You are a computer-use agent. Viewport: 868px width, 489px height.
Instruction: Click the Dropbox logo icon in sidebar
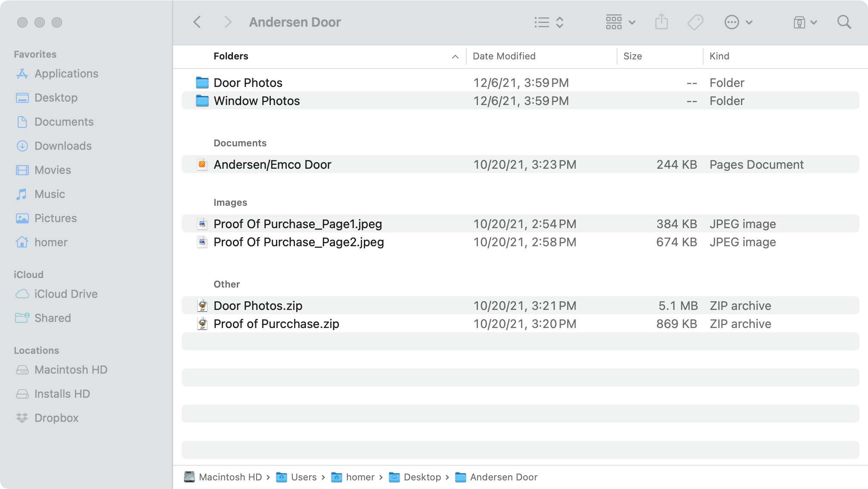pyautogui.click(x=22, y=418)
